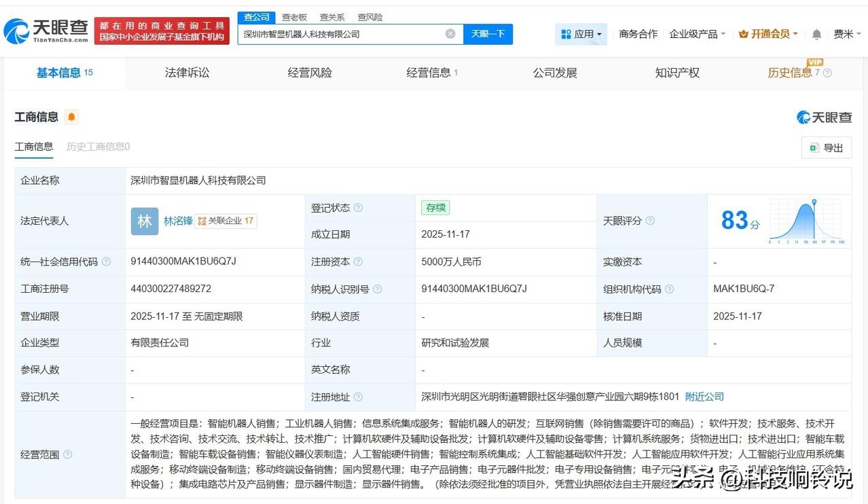The height and width of the screenshot is (504, 868).
Task: Expand the 费米 account menu
Action: tap(847, 33)
